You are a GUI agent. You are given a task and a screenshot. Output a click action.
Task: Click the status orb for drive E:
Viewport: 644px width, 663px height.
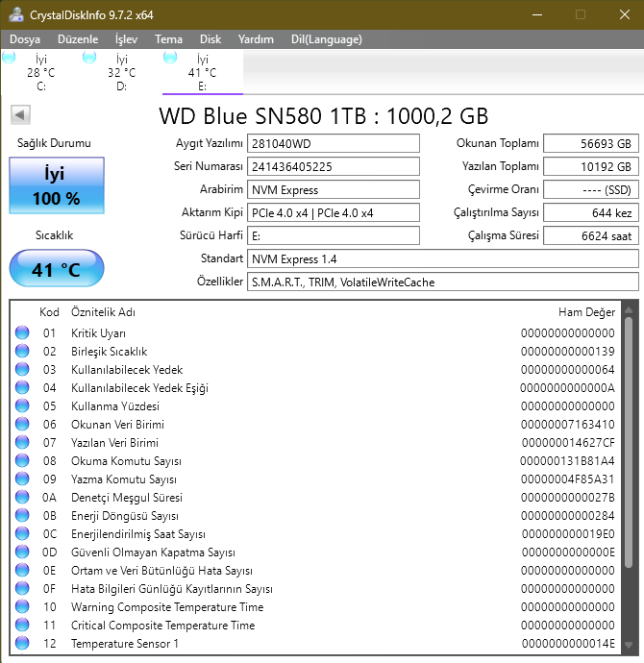[x=170, y=57]
